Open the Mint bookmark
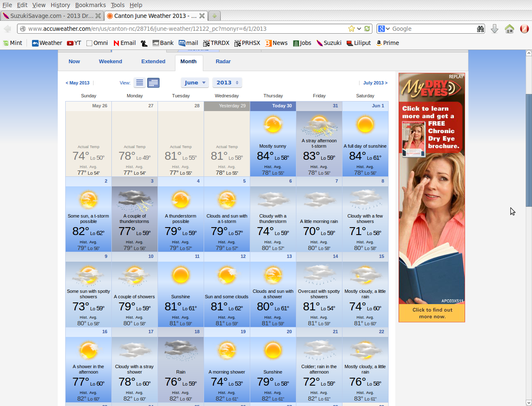Image resolution: width=532 pixels, height=406 pixels. (x=12, y=42)
